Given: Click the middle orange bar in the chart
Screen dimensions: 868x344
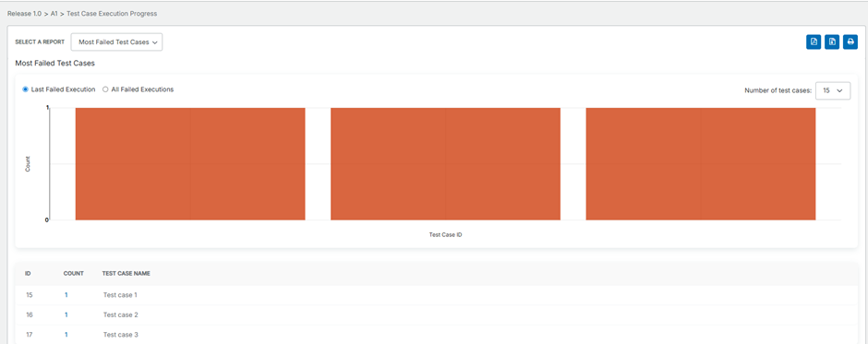Looking at the screenshot, I should (x=446, y=164).
